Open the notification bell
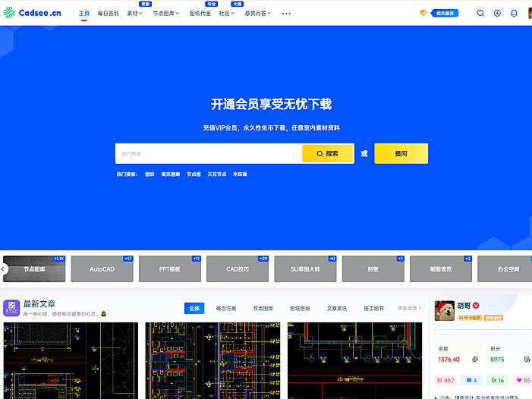The width and height of the screenshot is (532, 399). (x=514, y=13)
